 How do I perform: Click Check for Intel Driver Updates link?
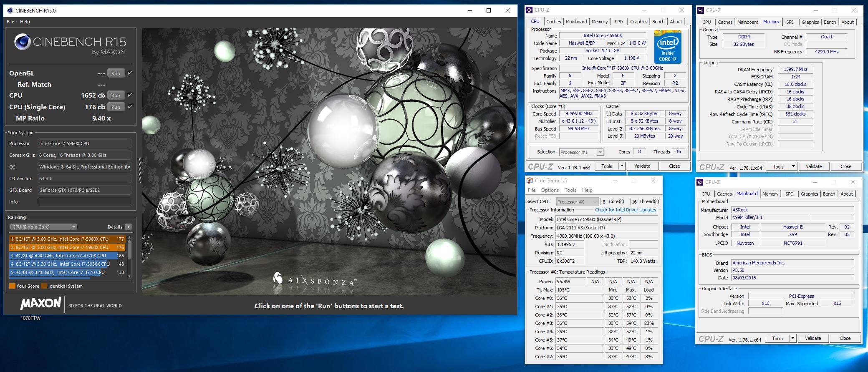pos(626,210)
